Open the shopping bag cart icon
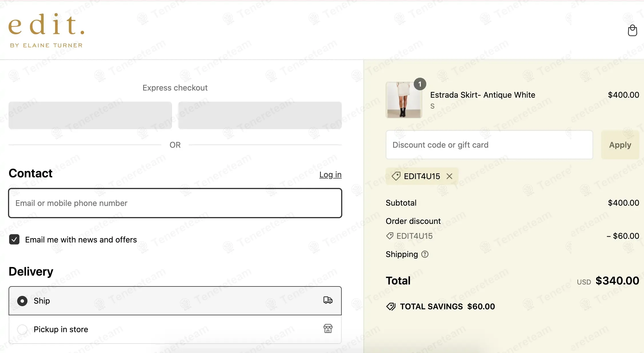Viewport: 644px width, 353px height. tap(632, 30)
